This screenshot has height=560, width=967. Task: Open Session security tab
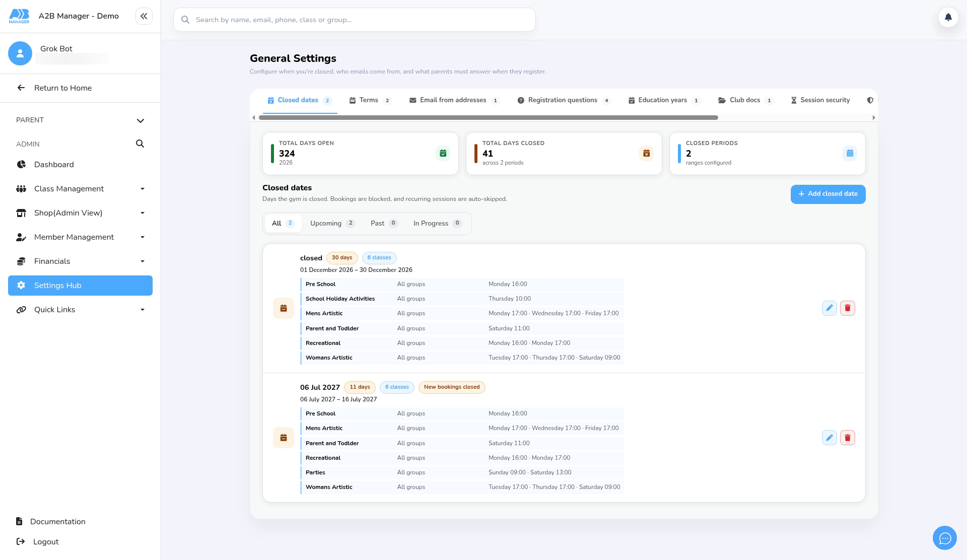coord(820,100)
